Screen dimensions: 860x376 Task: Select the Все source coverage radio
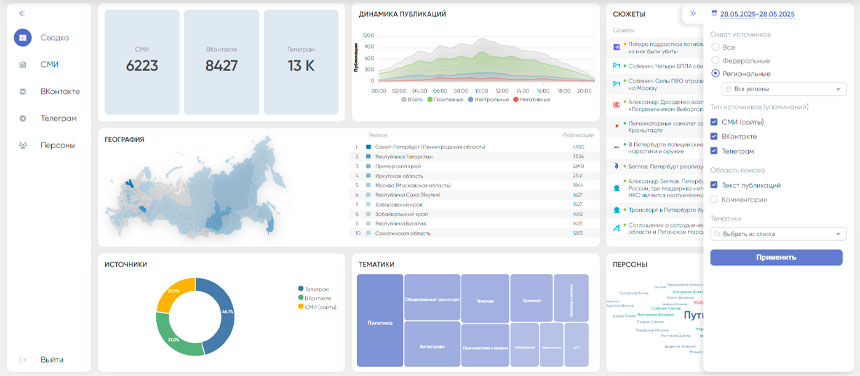pyautogui.click(x=715, y=47)
